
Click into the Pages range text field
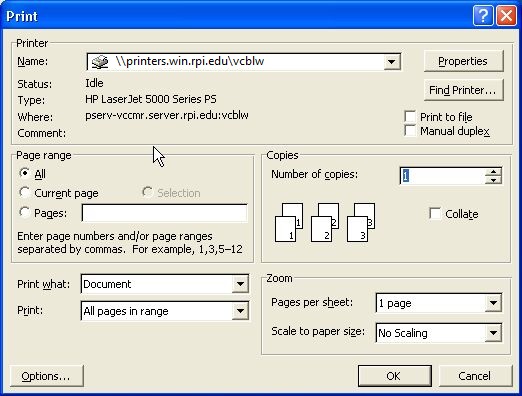tap(165, 213)
